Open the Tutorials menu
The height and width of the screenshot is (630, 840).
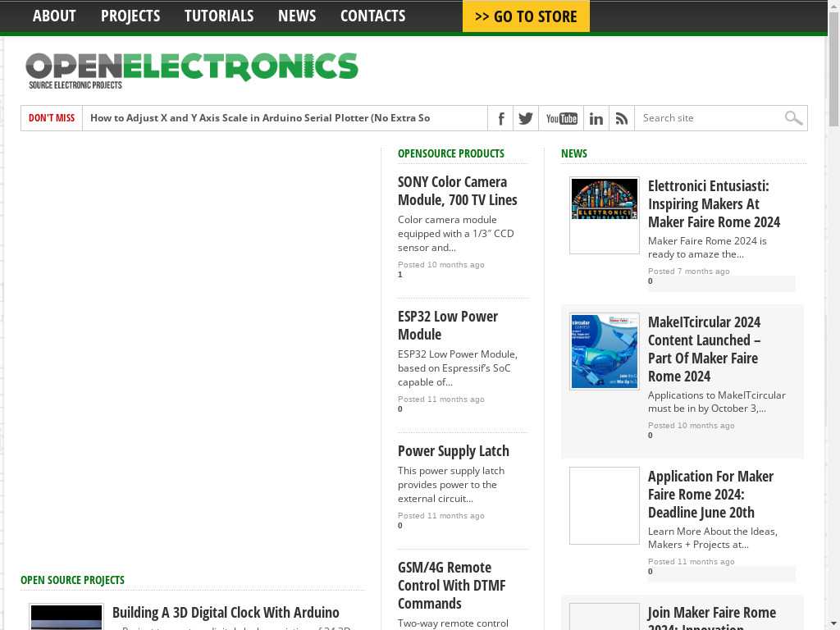[219, 16]
